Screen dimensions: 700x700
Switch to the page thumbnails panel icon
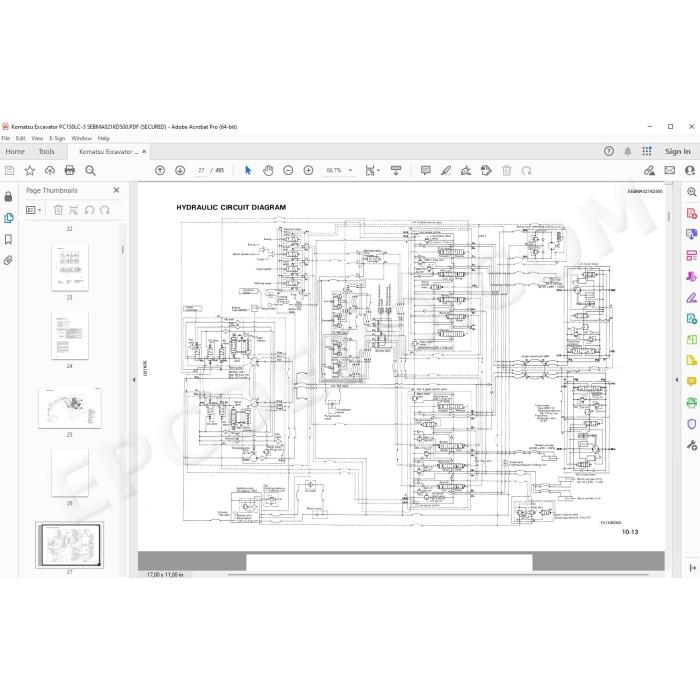coord(8,218)
